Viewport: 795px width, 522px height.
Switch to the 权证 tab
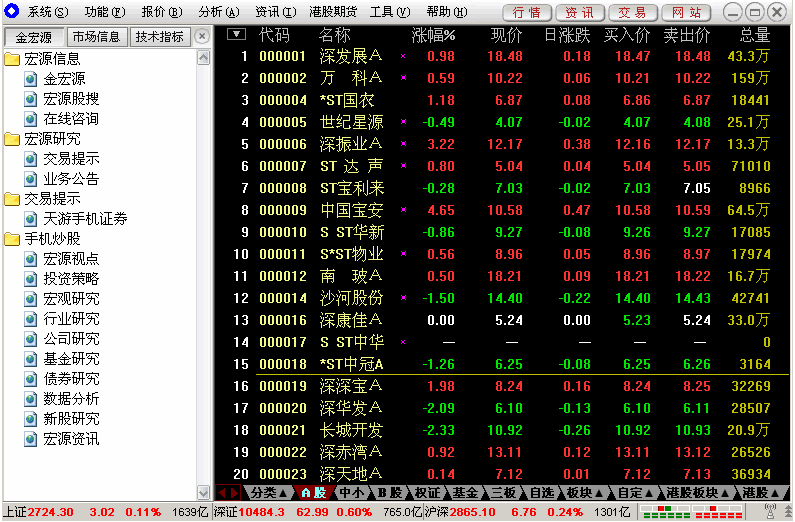pos(427,492)
